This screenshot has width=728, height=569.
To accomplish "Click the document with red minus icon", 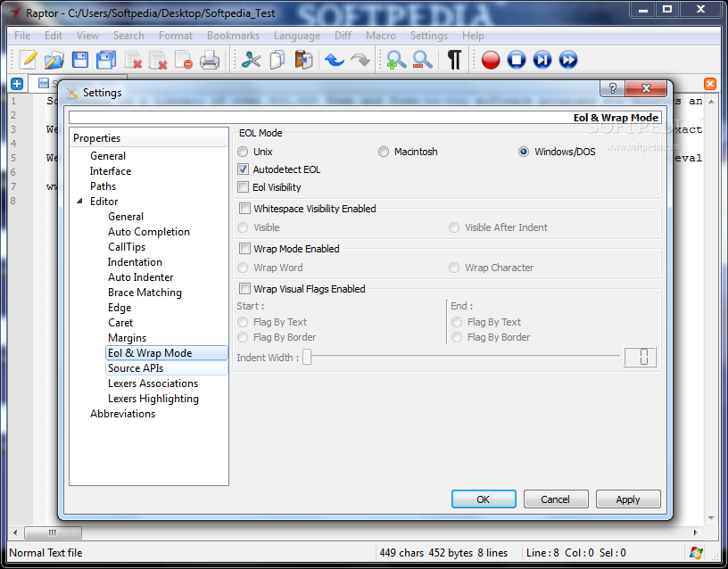I will (x=184, y=60).
